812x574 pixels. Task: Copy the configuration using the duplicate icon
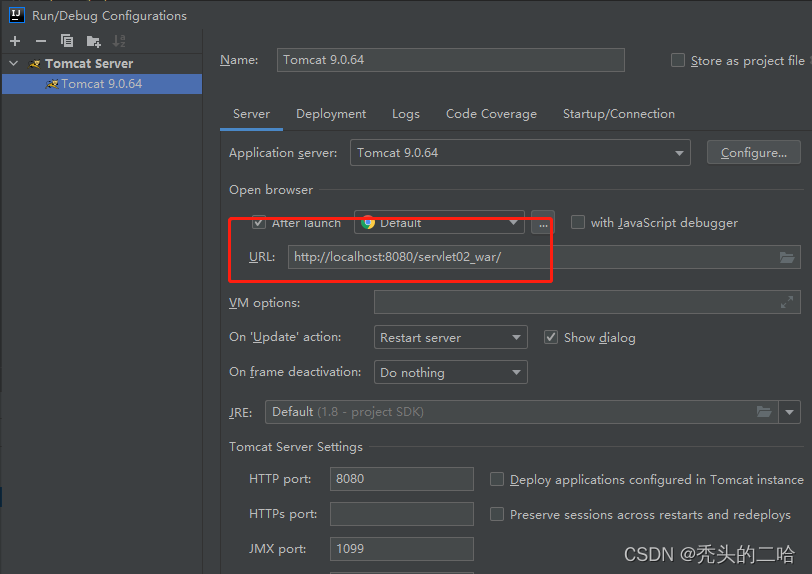tap(67, 41)
